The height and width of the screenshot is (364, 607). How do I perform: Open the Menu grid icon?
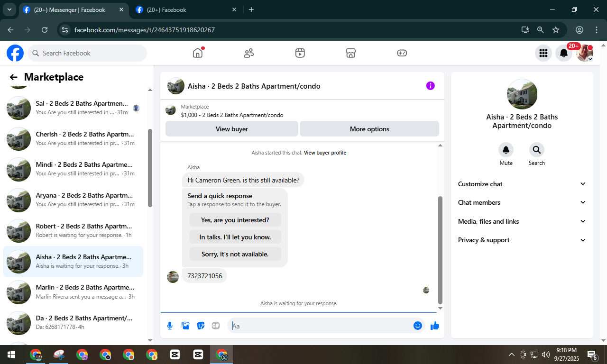[x=543, y=53]
